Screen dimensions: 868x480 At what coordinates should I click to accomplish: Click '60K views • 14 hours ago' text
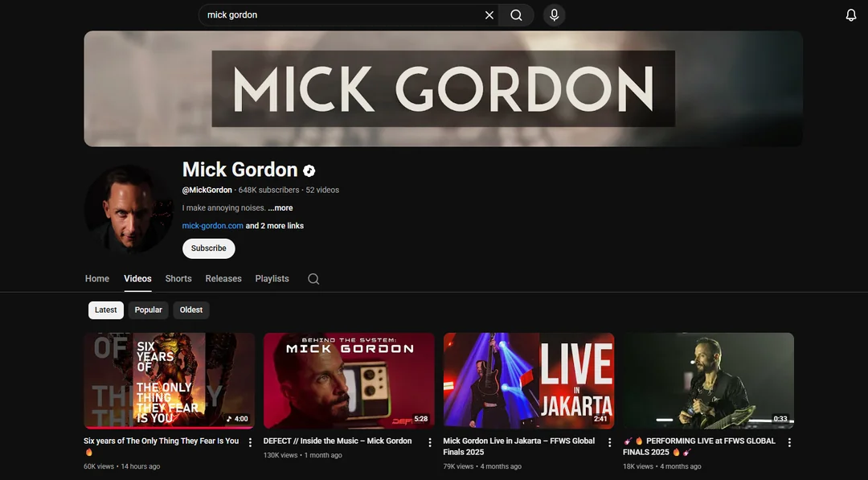(x=122, y=466)
